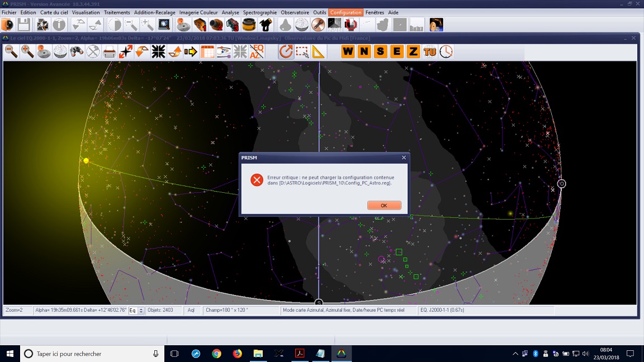
Task: Expand hidden system tray icons chevron
Action: pyautogui.click(x=515, y=354)
